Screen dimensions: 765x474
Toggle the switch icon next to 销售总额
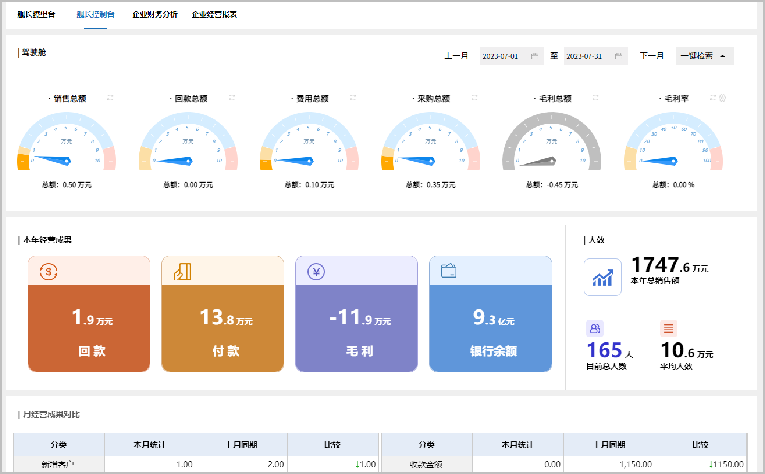(x=110, y=98)
